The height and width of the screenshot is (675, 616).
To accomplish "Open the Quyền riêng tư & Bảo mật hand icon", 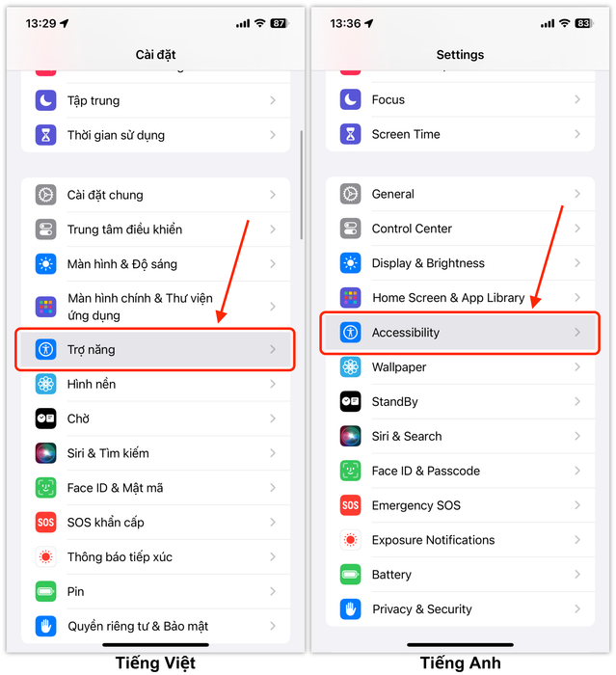I will click(45, 626).
